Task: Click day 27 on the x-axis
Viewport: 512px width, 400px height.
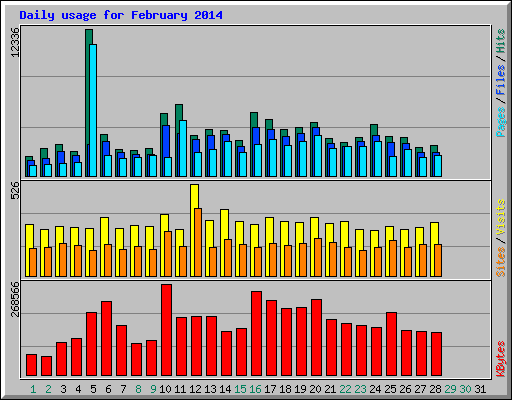Action: (x=420, y=389)
